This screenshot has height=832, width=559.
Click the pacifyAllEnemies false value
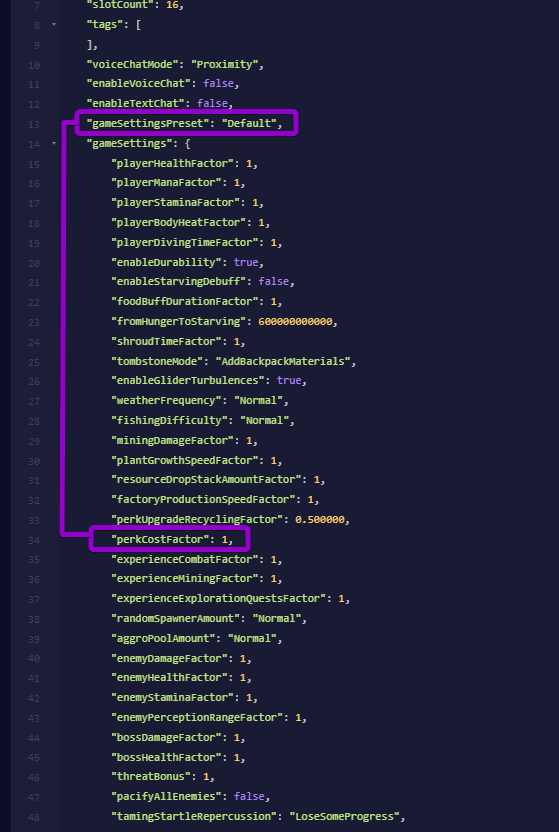coord(249,796)
